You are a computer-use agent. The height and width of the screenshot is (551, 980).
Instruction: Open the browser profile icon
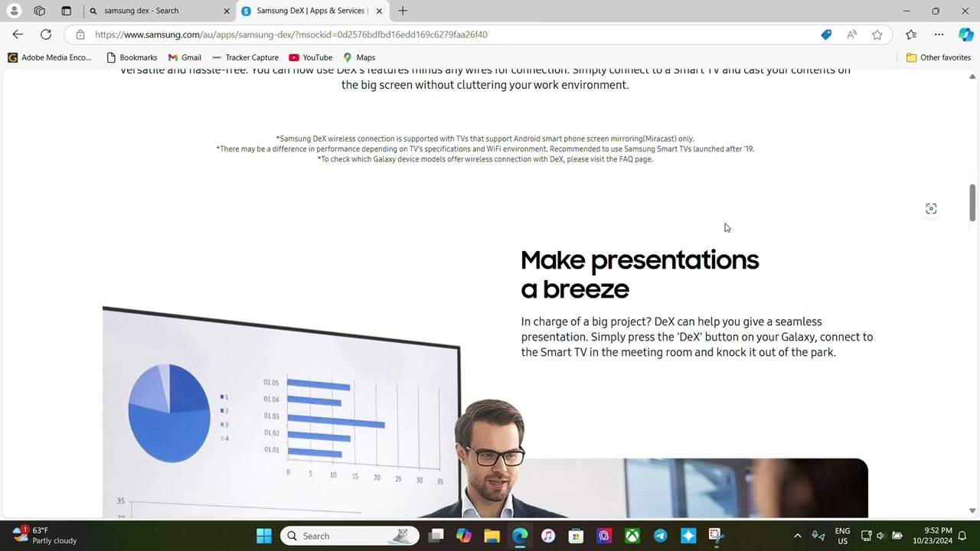[14, 11]
